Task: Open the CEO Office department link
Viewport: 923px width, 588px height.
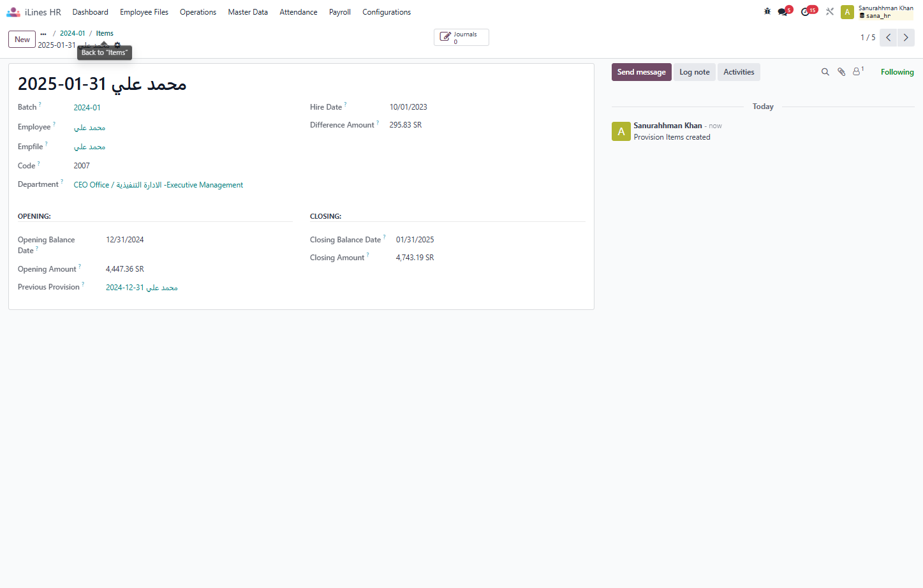Action: coord(158,185)
